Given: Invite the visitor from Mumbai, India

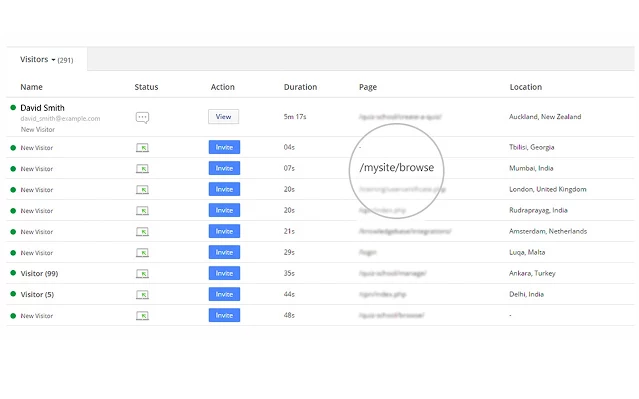Looking at the screenshot, I should pos(224,168).
